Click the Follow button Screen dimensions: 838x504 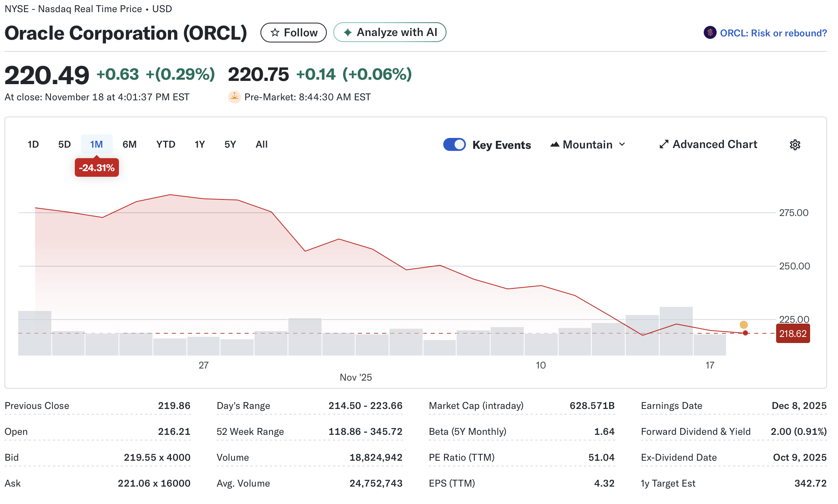coord(294,32)
